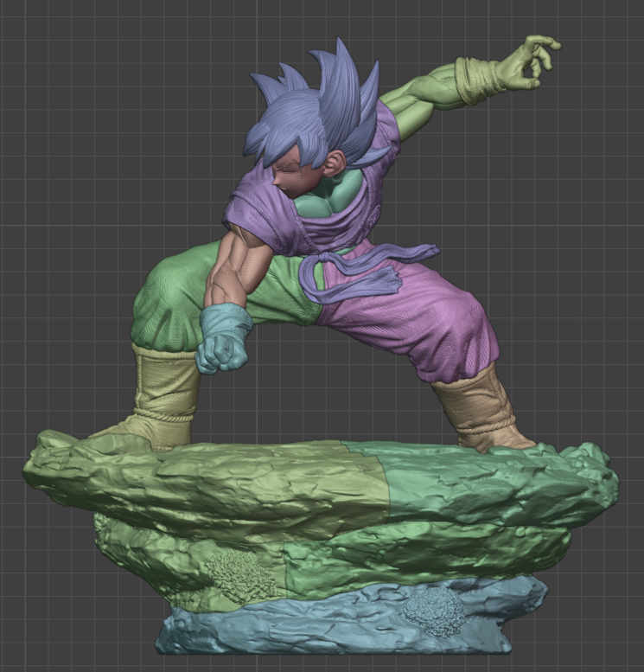Select the coral-like cluster on the blue base
The width and height of the screenshot is (644, 672).
pyautogui.click(x=435, y=611)
